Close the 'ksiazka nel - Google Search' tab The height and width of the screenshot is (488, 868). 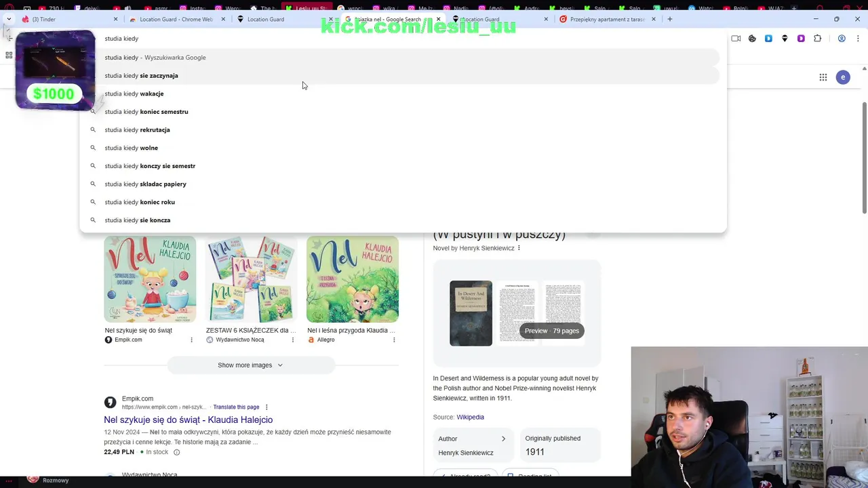pyautogui.click(x=438, y=19)
